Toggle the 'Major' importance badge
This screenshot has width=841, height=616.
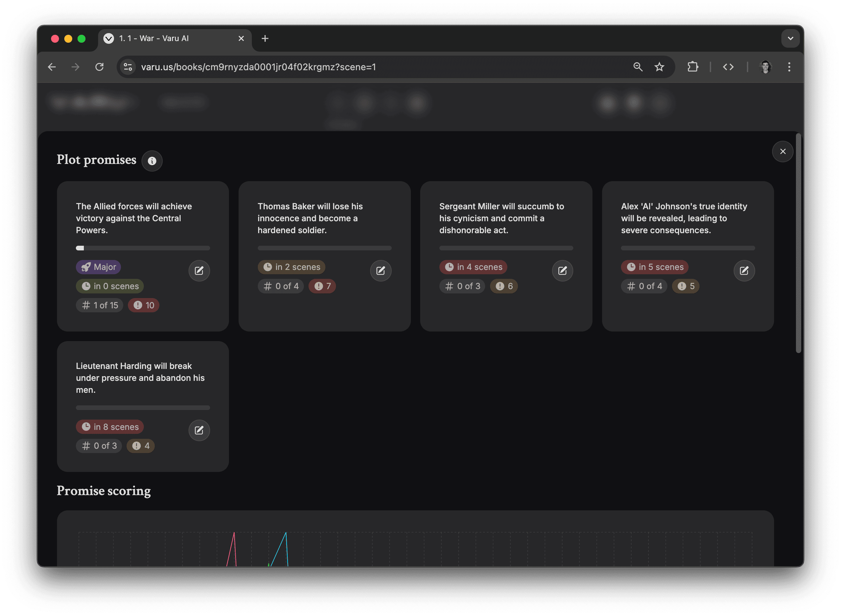pyautogui.click(x=98, y=267)
